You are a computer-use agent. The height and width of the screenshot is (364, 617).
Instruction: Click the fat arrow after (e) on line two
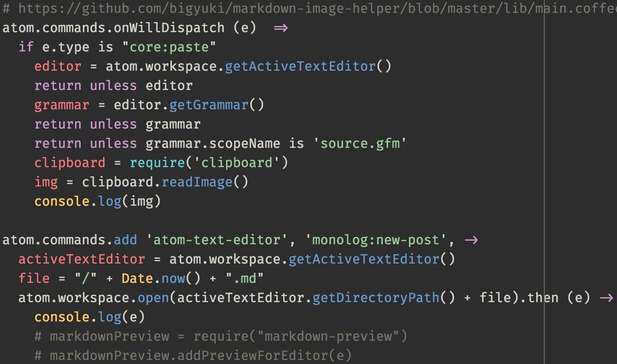(281, 28)
